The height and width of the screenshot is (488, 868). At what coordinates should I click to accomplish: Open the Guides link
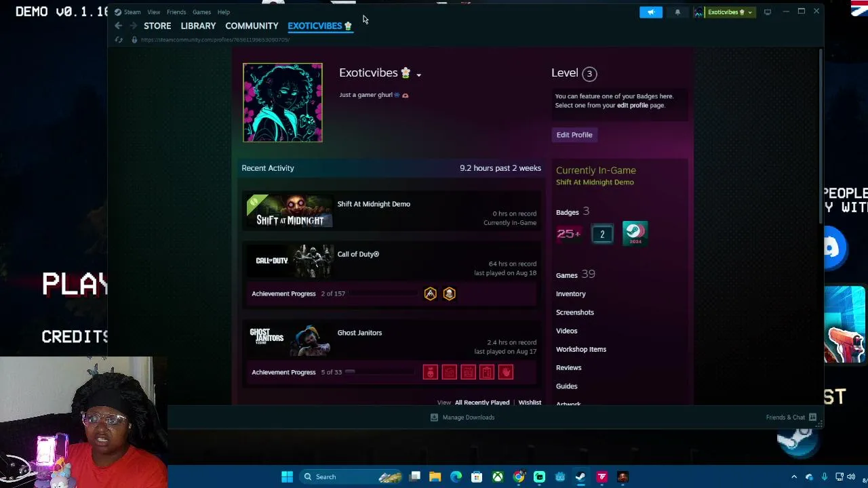pos(567,386)
